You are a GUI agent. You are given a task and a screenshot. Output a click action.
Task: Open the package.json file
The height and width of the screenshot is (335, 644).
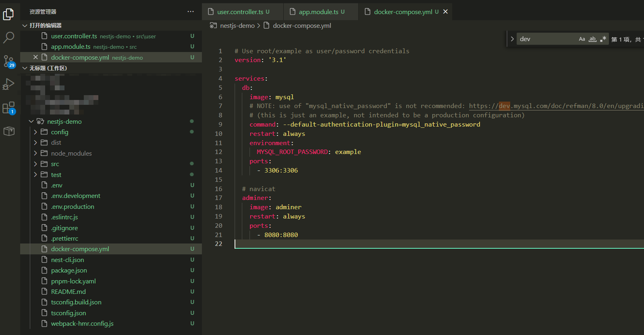[111, 270]
